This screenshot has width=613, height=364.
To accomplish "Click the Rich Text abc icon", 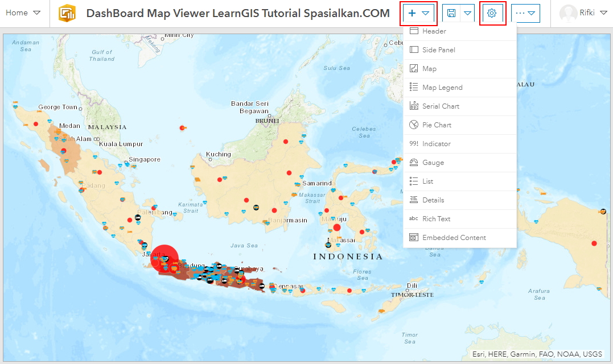I will coord(414,218).
